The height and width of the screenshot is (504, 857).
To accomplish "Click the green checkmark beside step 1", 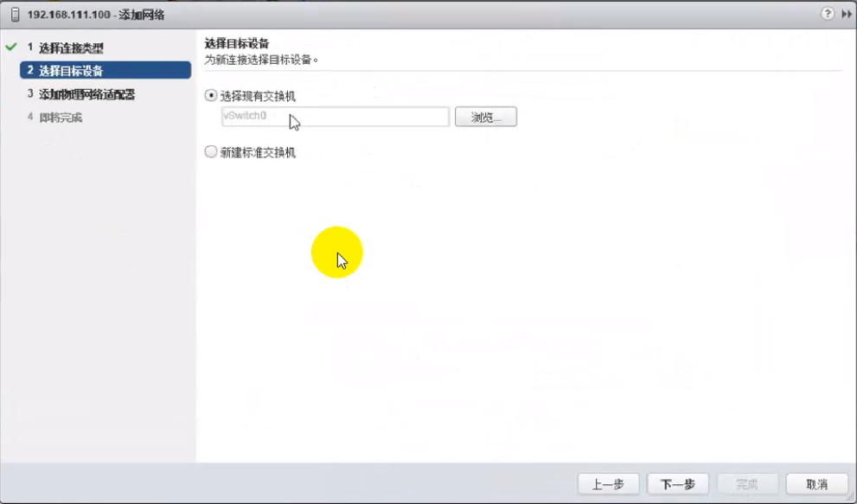I will tap(11, 47).
